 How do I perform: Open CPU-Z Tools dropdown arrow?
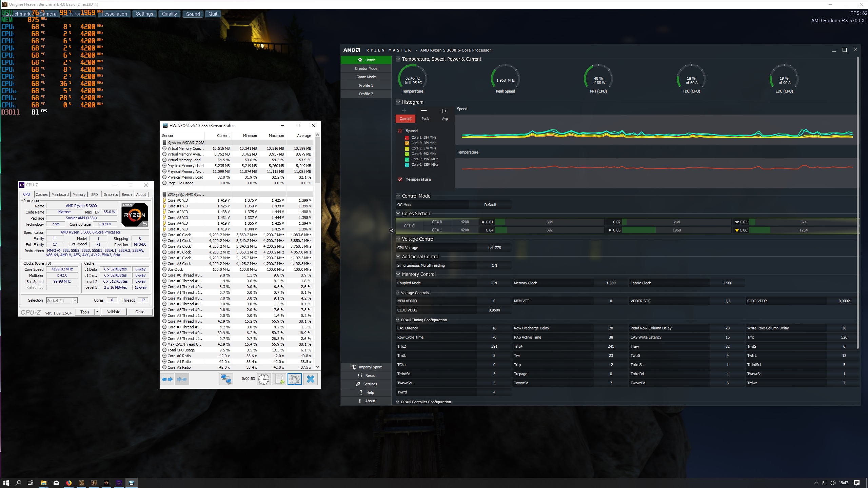pos(97,312)
